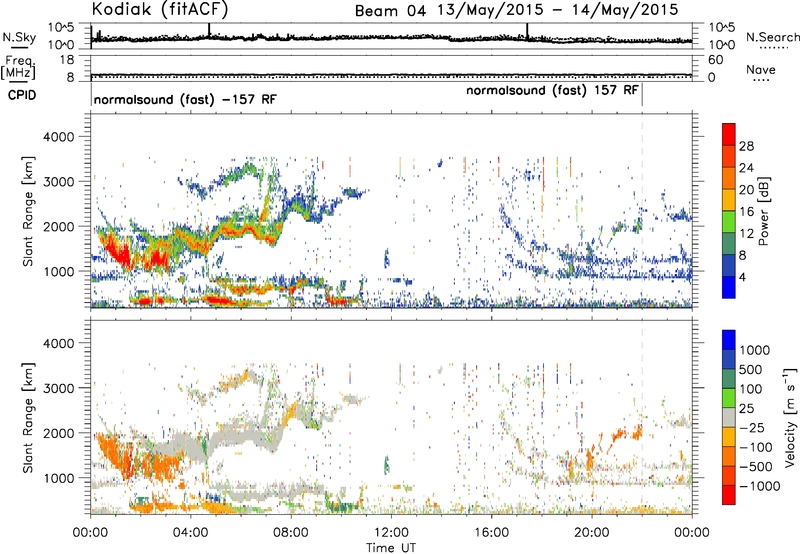
Task: Click the '12:00' time tick label
Action: pyautogui.click(x=391, y=533)
